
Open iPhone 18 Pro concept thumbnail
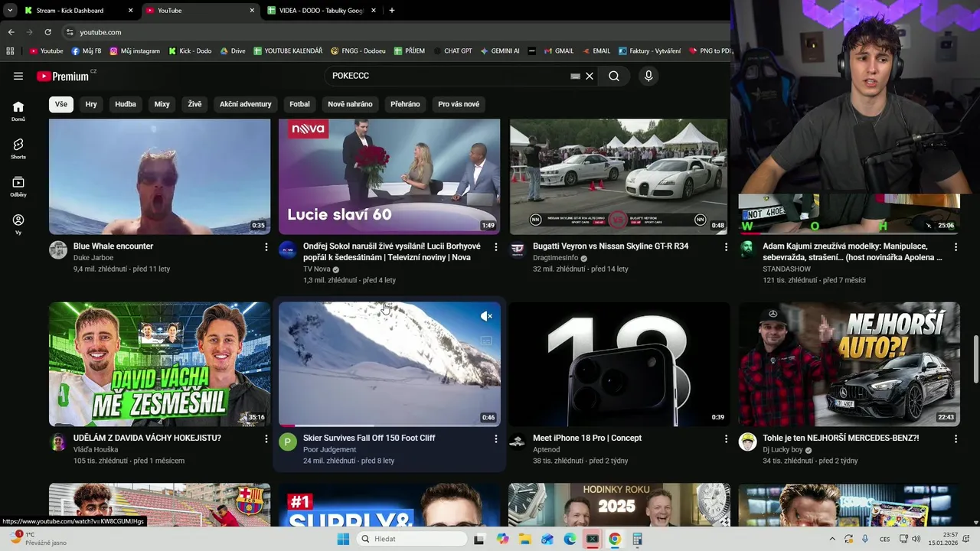619,364
